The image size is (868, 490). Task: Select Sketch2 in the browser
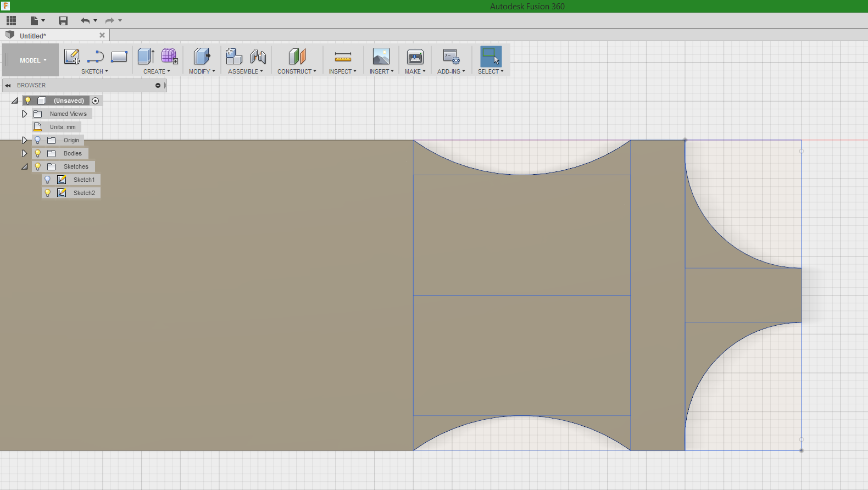[84, 193]
